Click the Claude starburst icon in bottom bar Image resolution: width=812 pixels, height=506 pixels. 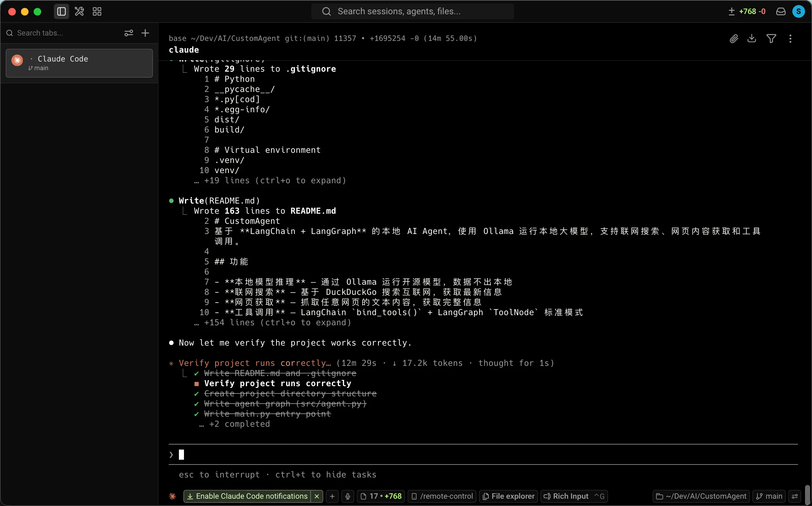click(x=172, y=496)
